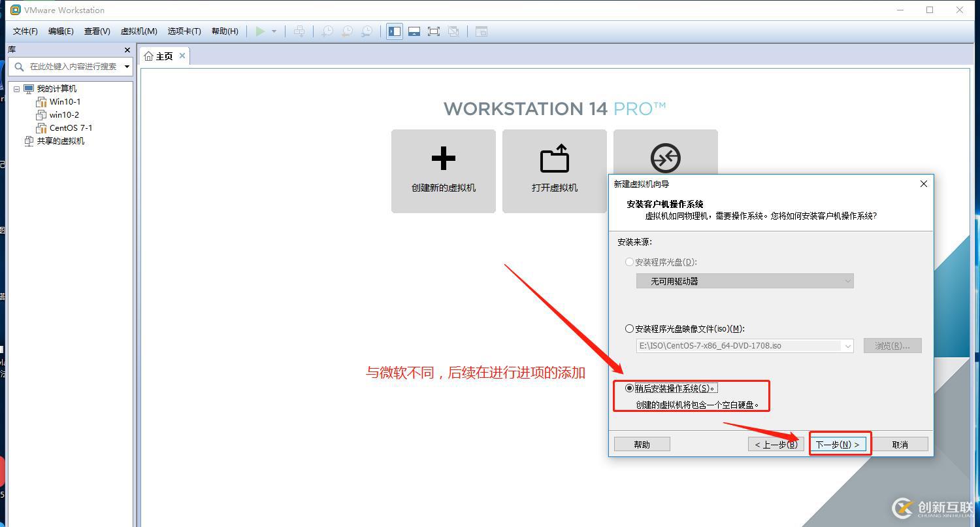Select the Win10-1 virtual machine
The width and height of the screenshot is (980, 527).
tap(65, 102)
